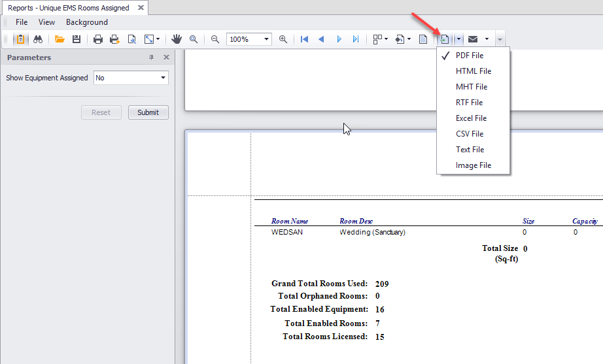Expand Multiple Pages dropdown arrow
Viewport: 603px width, 364px height.
tap(386, 39)
